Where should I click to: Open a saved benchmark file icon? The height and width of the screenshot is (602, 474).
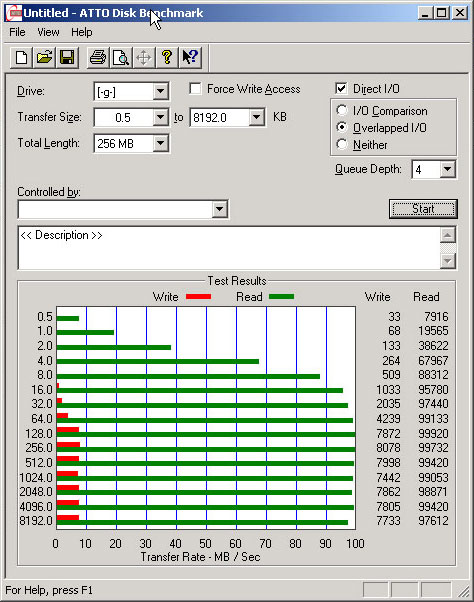click(44, 58)
